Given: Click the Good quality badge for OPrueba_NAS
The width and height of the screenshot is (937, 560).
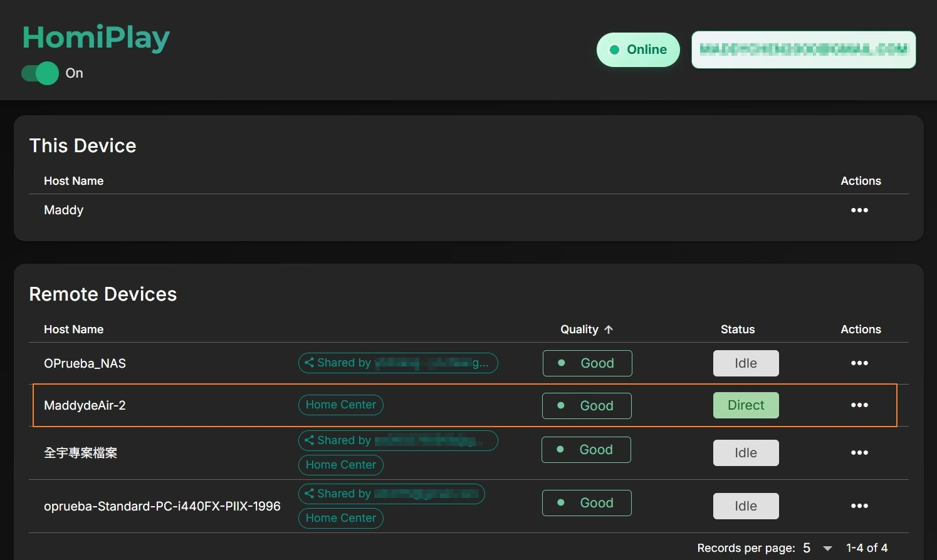Looking at the screenshot, I should (x=587, y=363).
